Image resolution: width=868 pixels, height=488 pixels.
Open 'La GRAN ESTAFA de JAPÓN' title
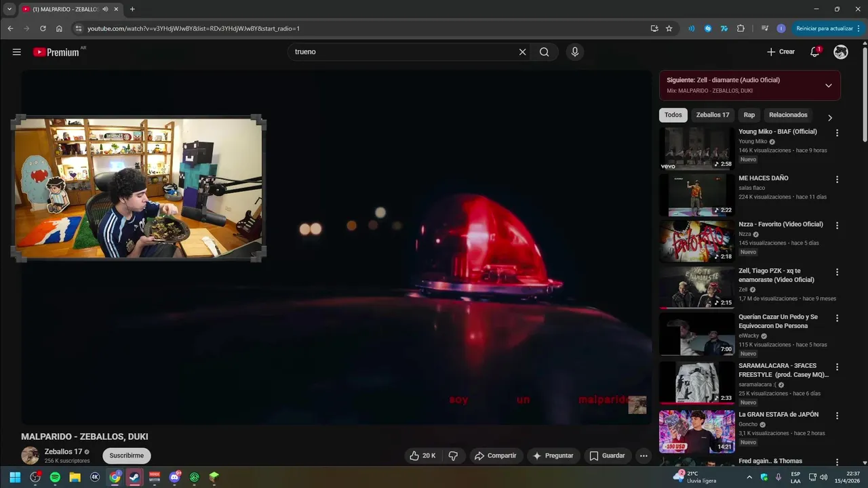(x=778, y=414)
